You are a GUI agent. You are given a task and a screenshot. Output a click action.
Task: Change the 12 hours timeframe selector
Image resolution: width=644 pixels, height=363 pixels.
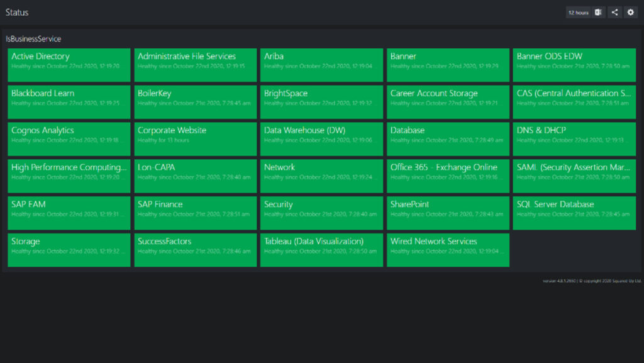click(579, 13)
